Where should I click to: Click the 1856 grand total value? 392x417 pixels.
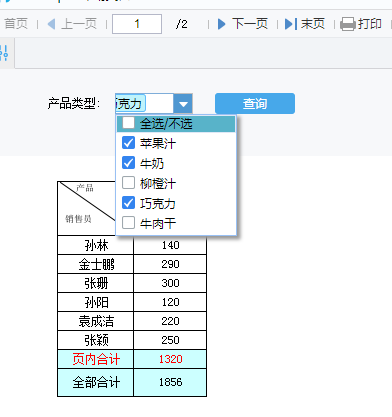[x=170, y=382]
